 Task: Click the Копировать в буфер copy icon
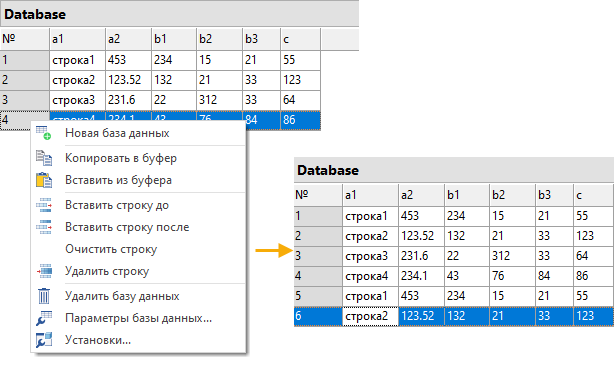pyautogui.click(x=44, y=158)
